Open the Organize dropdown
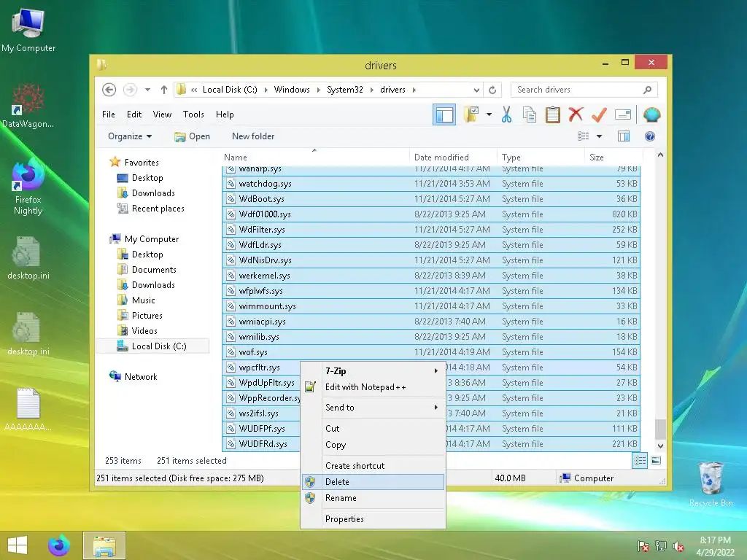 click(x=130, y=136)
